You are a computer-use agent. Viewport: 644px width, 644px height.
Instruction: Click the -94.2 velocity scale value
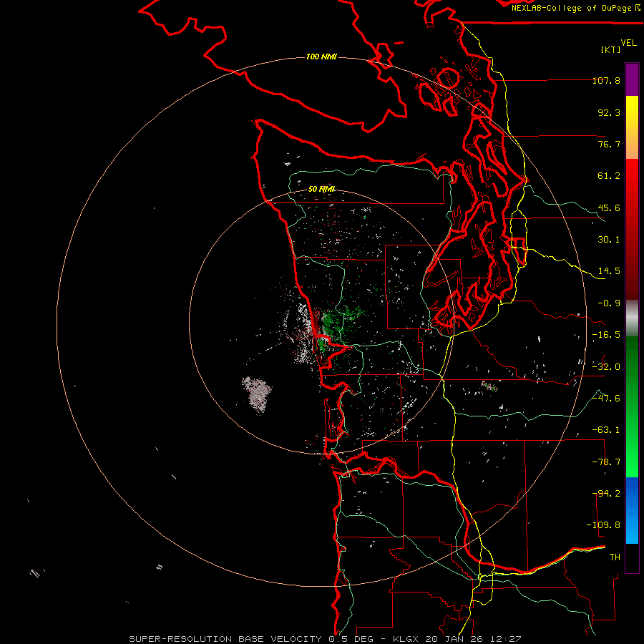point(606,494)
